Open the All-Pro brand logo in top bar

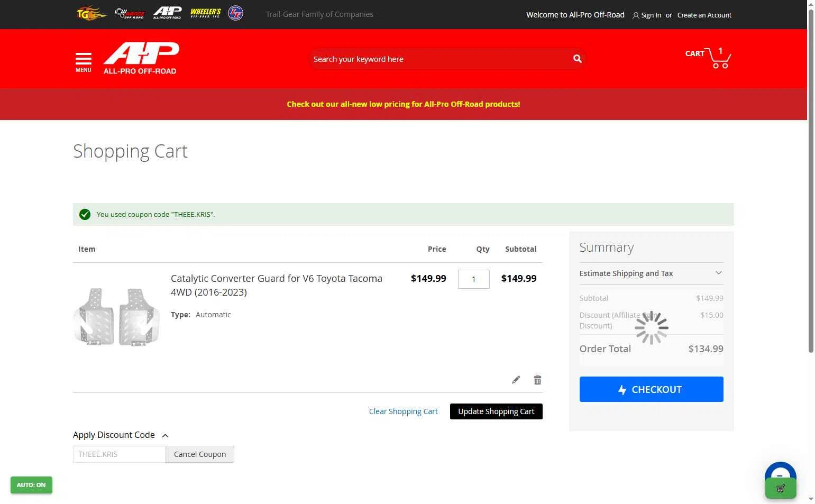coord(167,13)
